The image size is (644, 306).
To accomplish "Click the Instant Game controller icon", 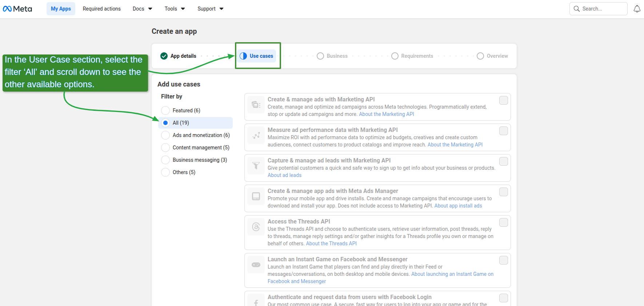I will [256, 265].
